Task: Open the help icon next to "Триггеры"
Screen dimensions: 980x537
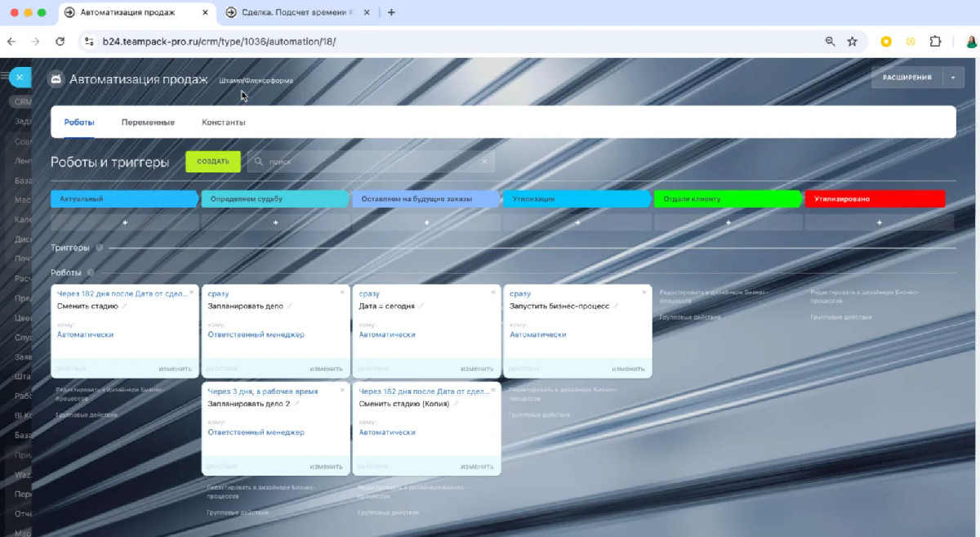Action: tap(100, 248)
